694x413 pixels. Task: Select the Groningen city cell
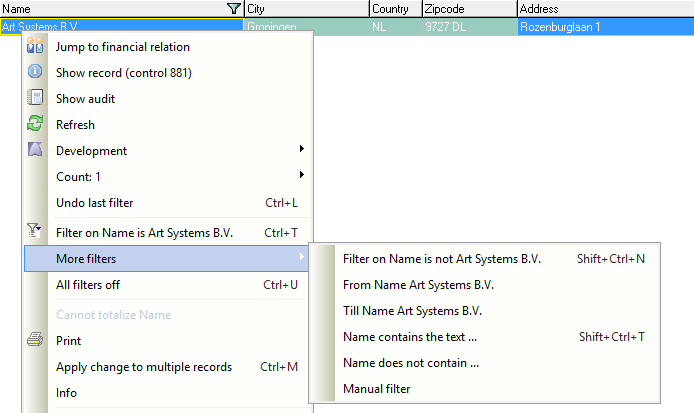click(x=307, y=26)
